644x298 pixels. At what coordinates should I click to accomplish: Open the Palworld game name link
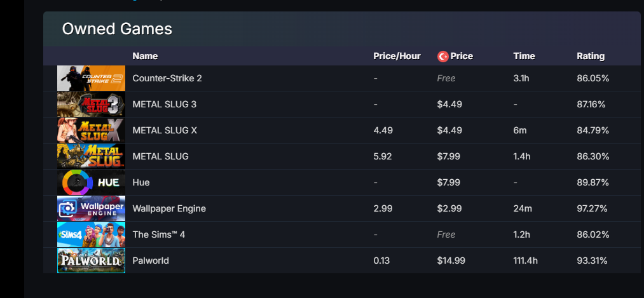coord(151,261)
